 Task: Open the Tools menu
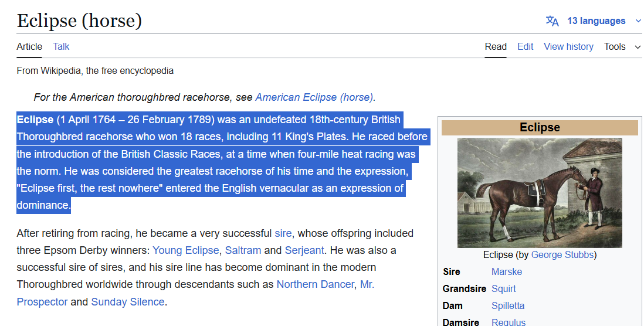click(x=615, y=46)
